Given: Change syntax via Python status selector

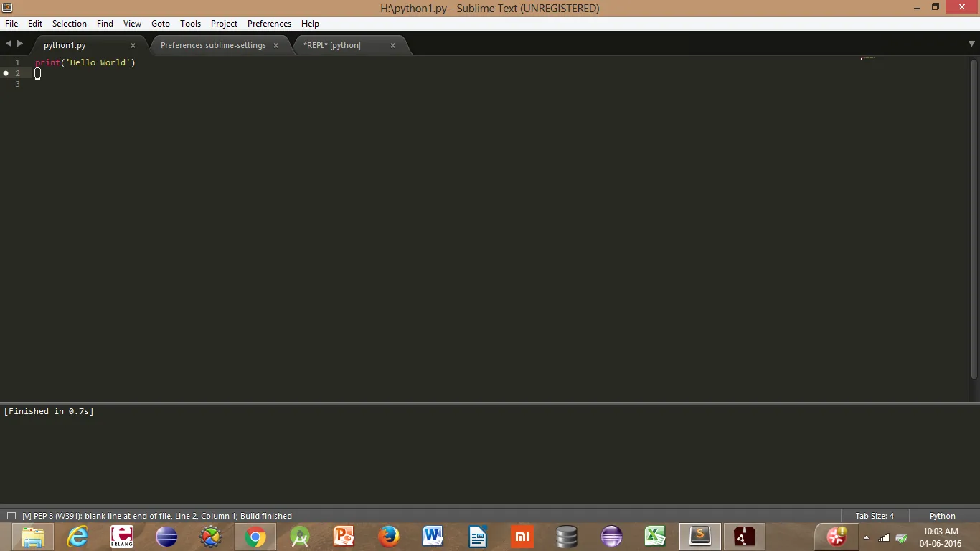Looking at the screenshot, I should 942,516.
